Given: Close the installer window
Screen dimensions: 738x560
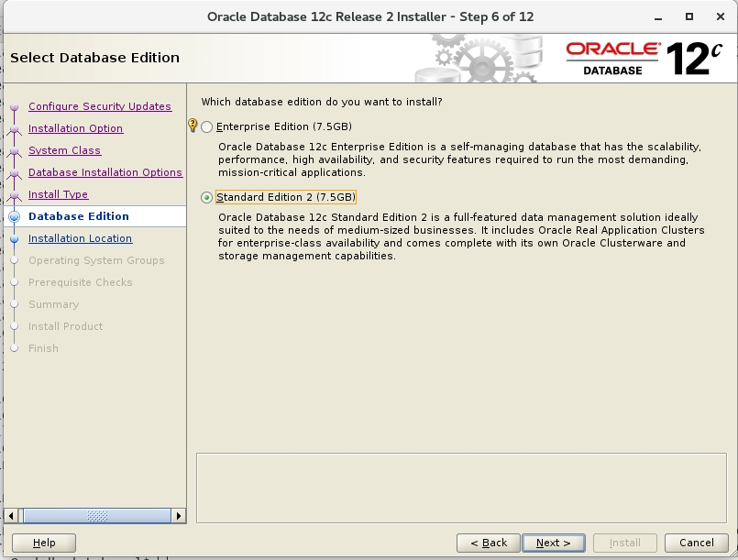Looking at the screenshot, I should click(x=721, y=16).
